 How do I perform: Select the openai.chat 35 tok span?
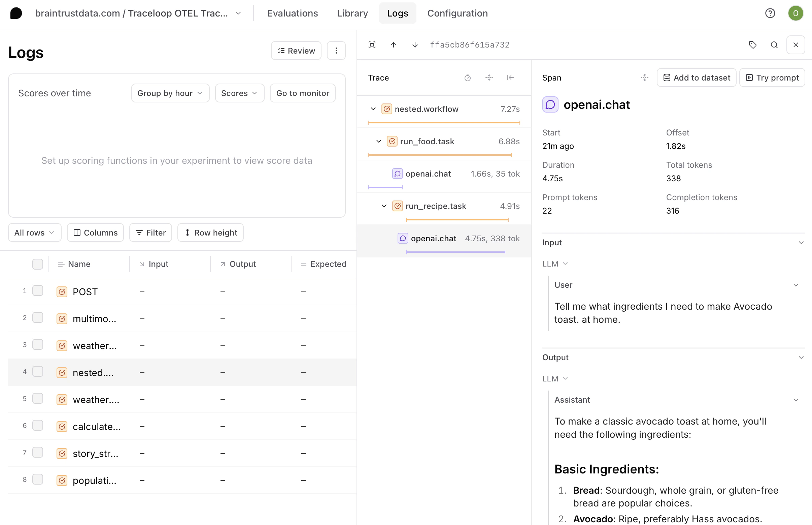click(x=428, y=174)
